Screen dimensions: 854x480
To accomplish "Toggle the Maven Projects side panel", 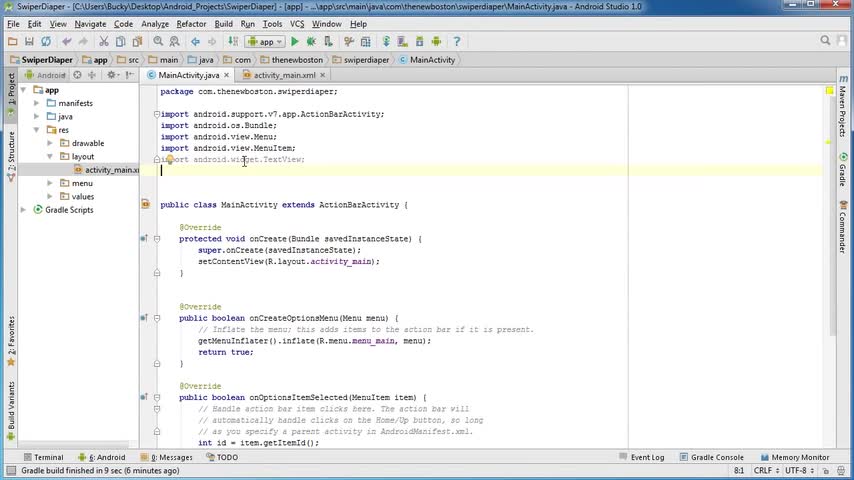I will click(843, 106).
